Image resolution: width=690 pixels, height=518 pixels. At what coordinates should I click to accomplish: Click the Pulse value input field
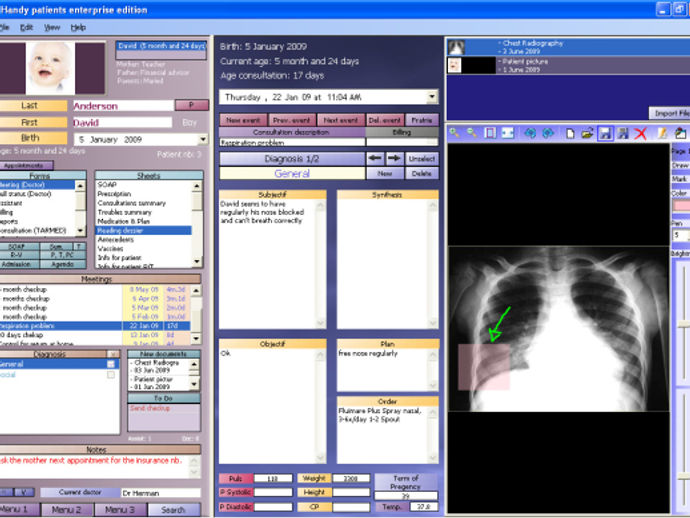[x=273, y=478]
